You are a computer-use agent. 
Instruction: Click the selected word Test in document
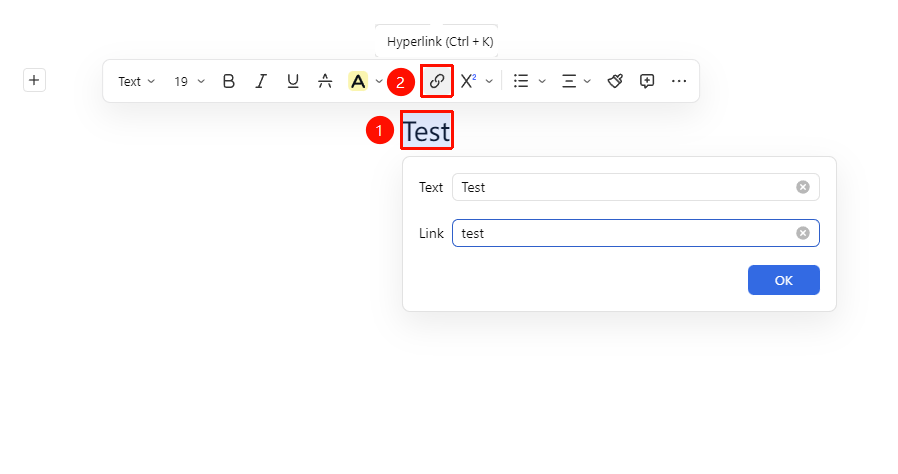tap(427, 132)
